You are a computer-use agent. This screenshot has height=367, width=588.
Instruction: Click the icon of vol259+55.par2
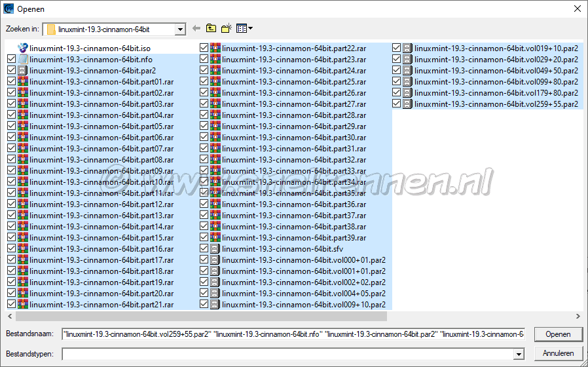(x=408, y=104)
